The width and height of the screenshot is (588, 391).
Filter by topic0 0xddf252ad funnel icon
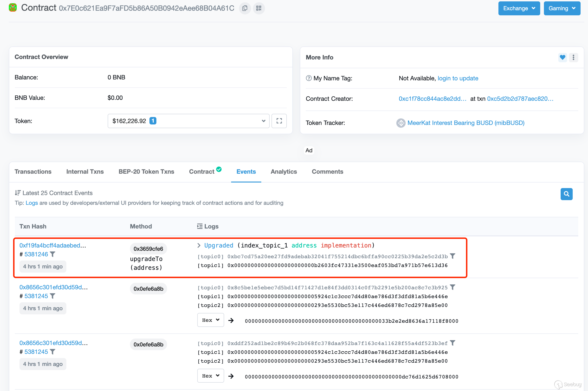pos(452,343)
